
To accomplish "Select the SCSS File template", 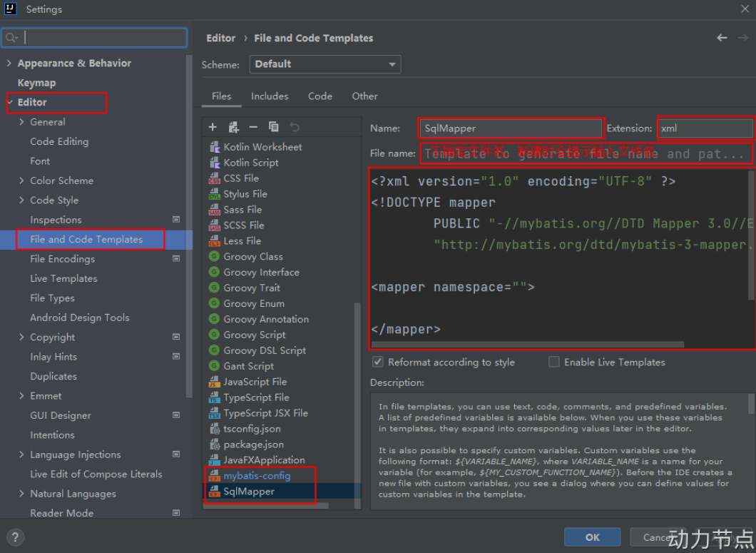I will (x=243, y=225).
